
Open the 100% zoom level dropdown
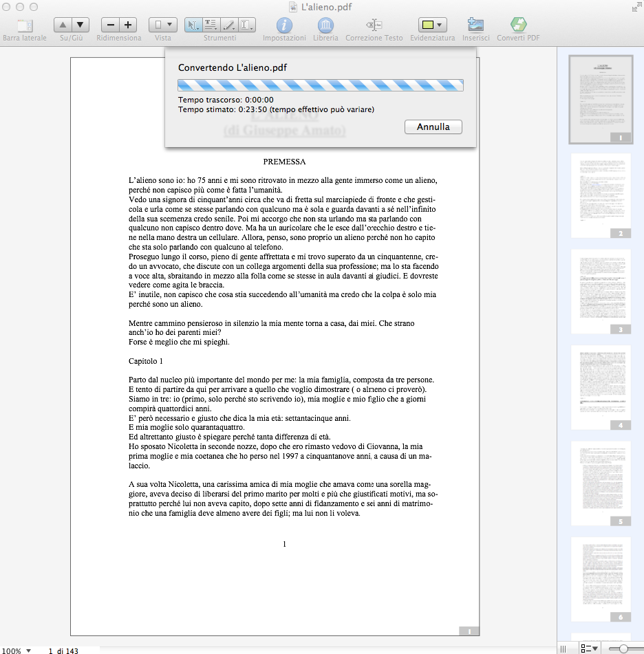click(17, 651)
